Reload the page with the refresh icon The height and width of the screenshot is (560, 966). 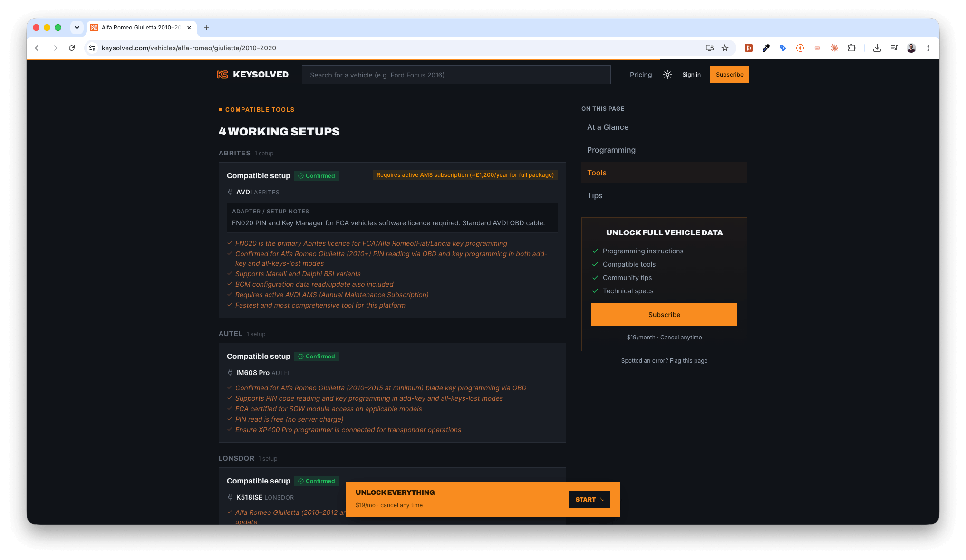click(x=72, y=48)
